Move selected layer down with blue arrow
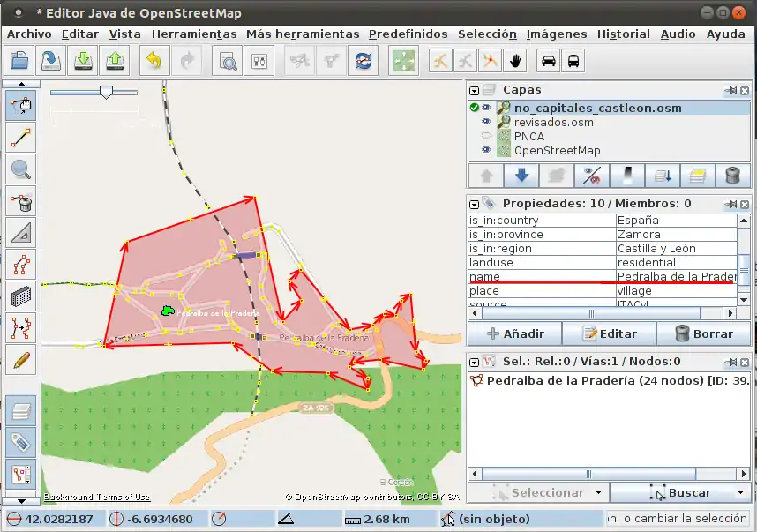 521,176
